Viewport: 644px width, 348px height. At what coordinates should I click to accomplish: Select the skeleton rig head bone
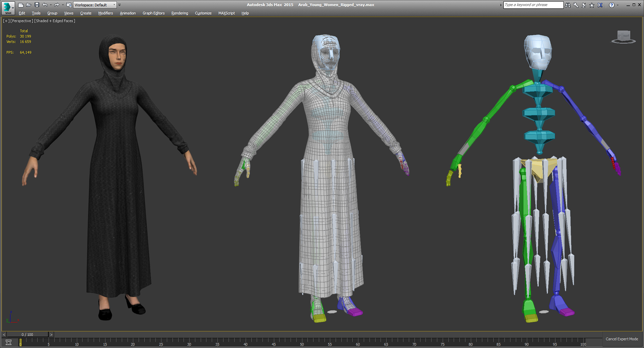click(x=538, y=52)
